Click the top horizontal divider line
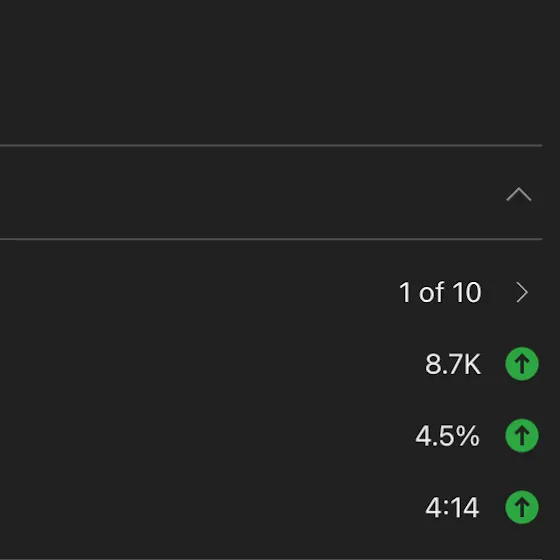Viewport: 560px width, 560px height. pos(271,145)
